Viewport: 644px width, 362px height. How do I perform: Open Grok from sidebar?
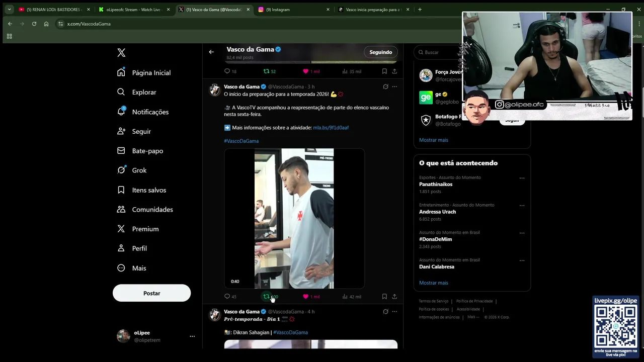pyautogui.click(x=132, y=170)
